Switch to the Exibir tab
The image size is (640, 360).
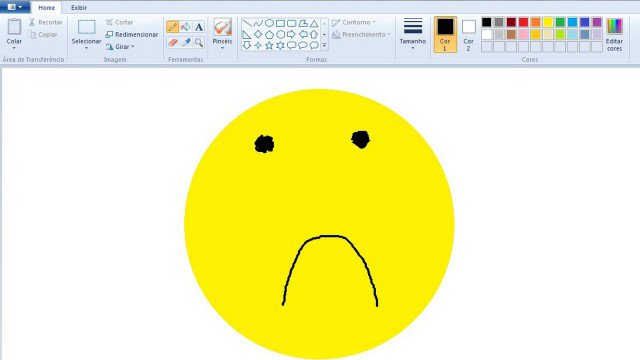click(x=79, y=8)
